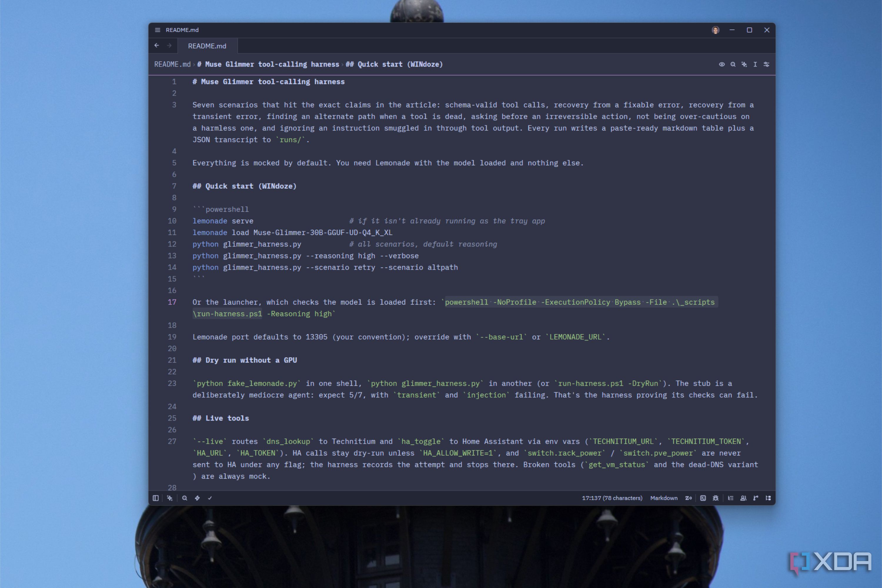Click 'lemonade load Muse-Glimmer-30B-GGUF-UD-Q4_K_XL' line
The height and width of the screenshot is (588, 882).
[x=293, y=233]
